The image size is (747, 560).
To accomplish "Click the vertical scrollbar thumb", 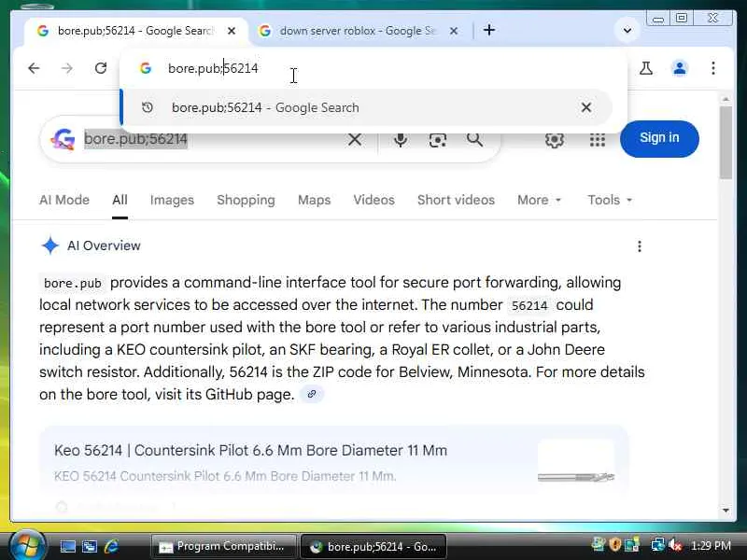I will click(726, 143).
